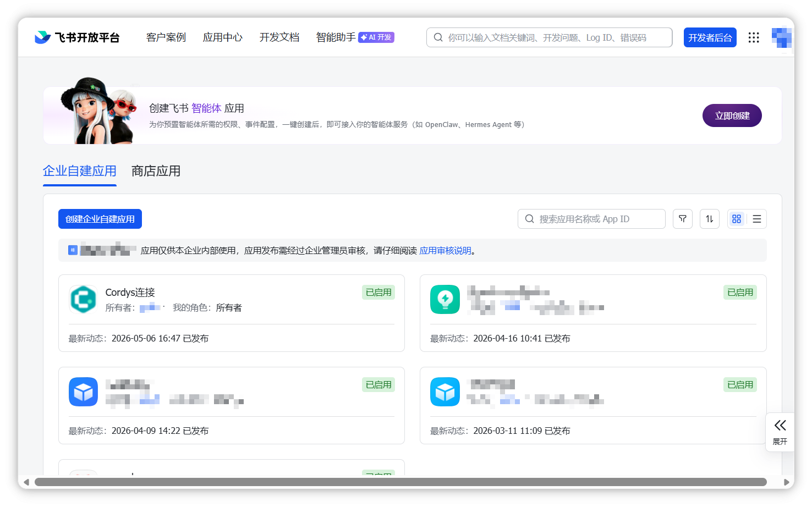Click the green lightbulb app icon
The image size is (812, 507).
[x=445, y=299]
